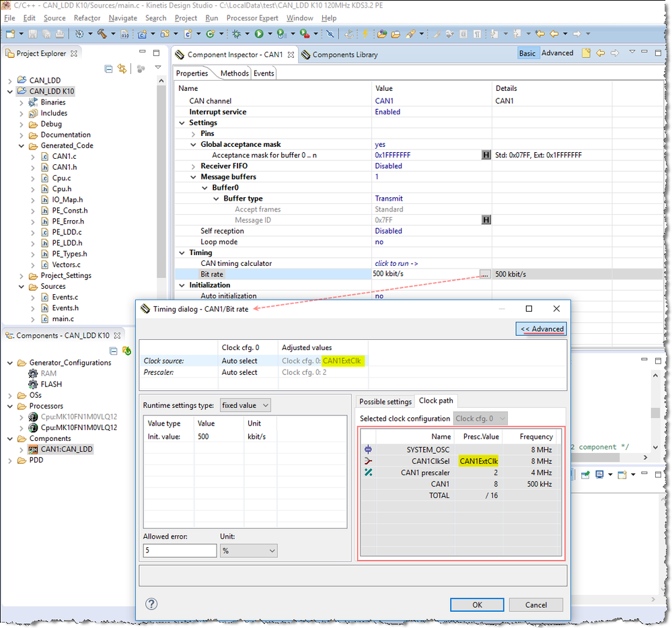This screenshot has width=672, height=628.
Task: Click the Search flashlight toolbar icon
Action: coord(410,34)
